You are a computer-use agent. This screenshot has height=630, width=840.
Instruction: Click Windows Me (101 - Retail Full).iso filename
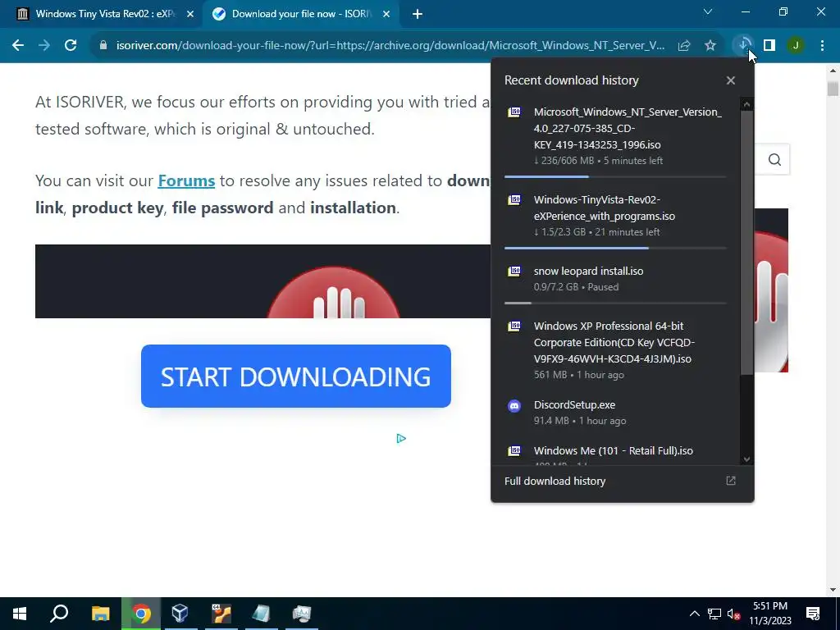[614, 450]
